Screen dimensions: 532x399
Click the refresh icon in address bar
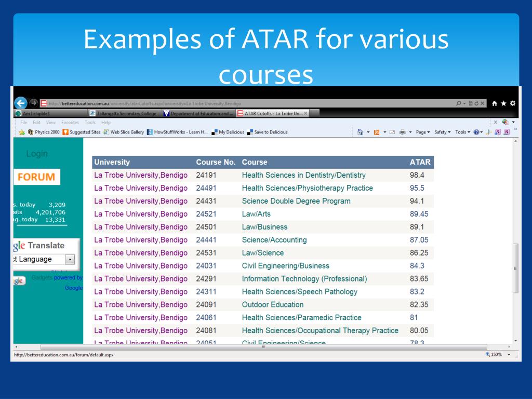(x=476, y=103)
